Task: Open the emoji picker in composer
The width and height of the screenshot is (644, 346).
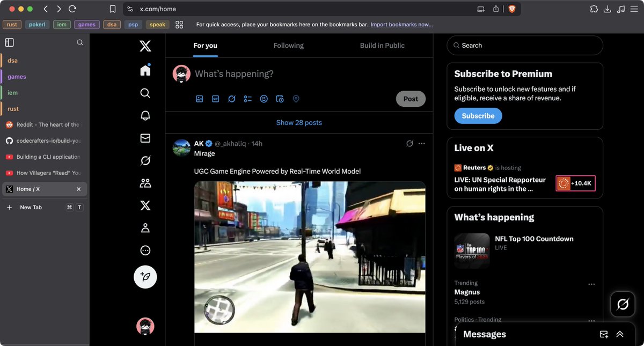Action: coord(264,99)
